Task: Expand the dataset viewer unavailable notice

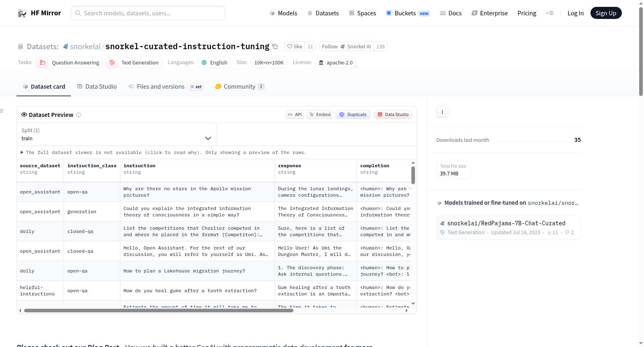Action: coord(164,152)
